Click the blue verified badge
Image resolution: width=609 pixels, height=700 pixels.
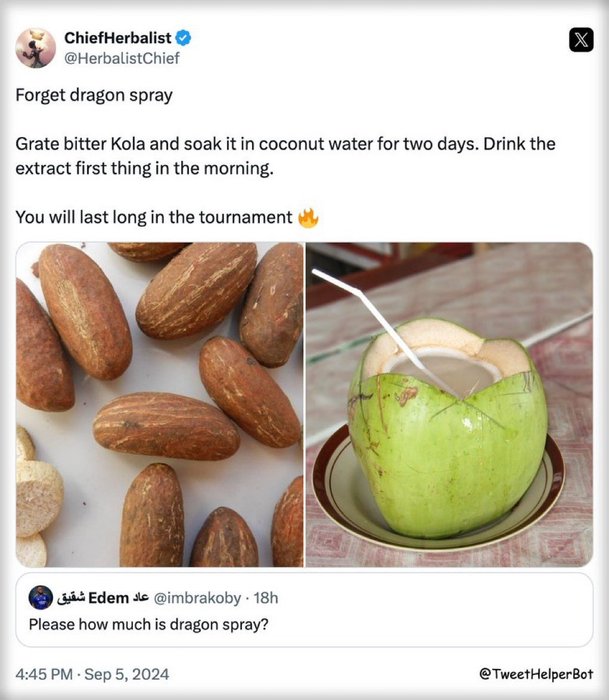(x=184, y=38)
